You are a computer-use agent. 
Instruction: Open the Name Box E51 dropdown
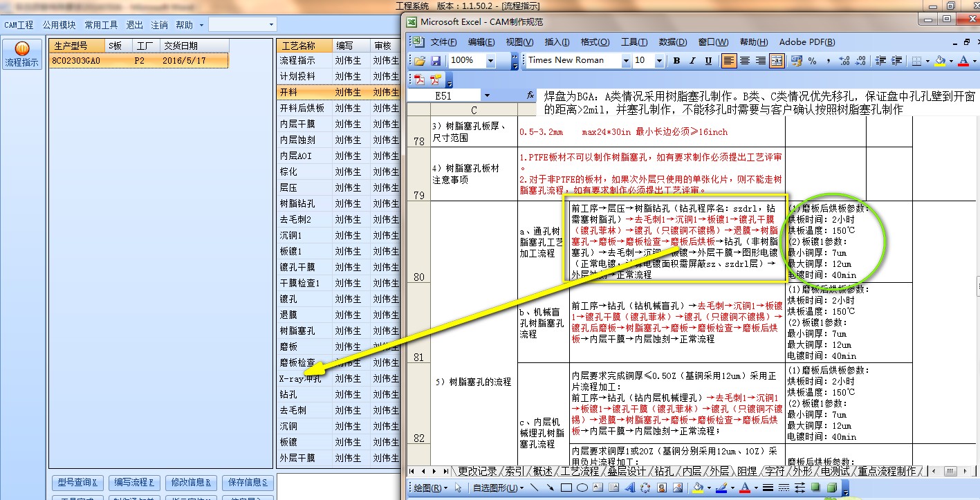tap(487, 95)
